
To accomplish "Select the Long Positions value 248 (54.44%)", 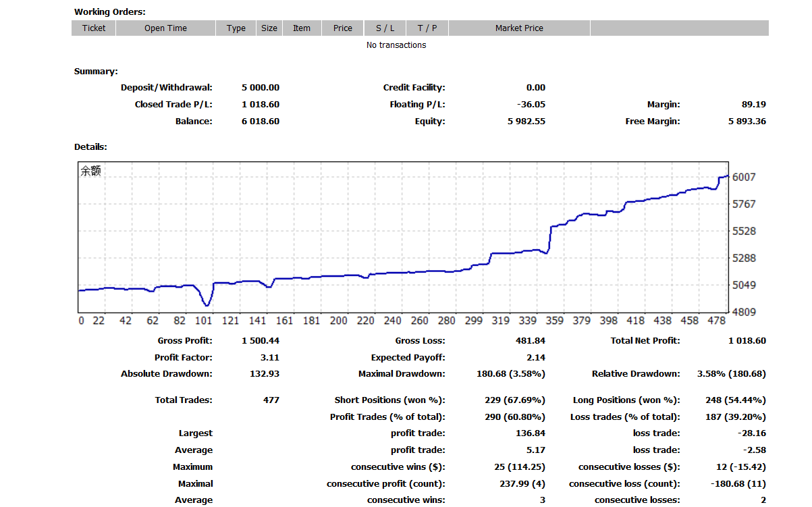I will click(736, 400).
